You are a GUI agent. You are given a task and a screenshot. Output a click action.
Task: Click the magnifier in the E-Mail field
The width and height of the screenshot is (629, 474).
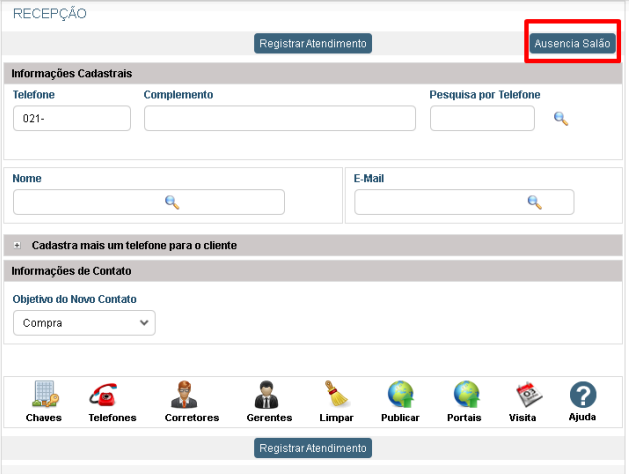[534, 202]
